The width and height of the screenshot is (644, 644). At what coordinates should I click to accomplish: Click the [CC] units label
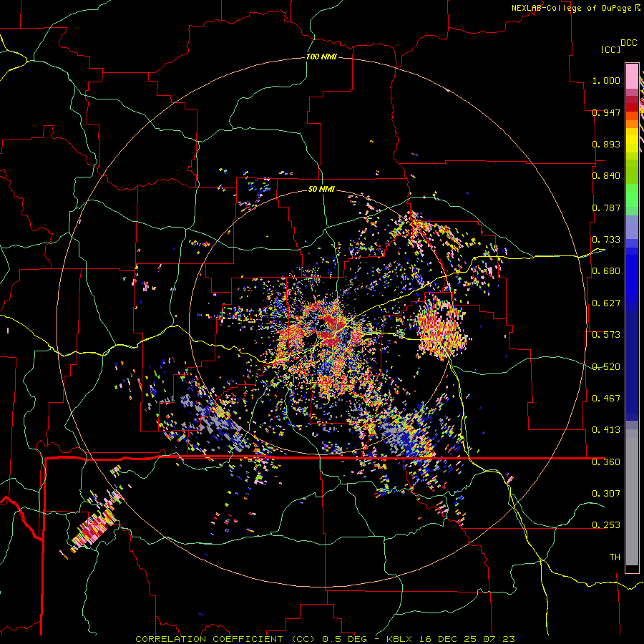pyautogui.click(x=610, y=49)
